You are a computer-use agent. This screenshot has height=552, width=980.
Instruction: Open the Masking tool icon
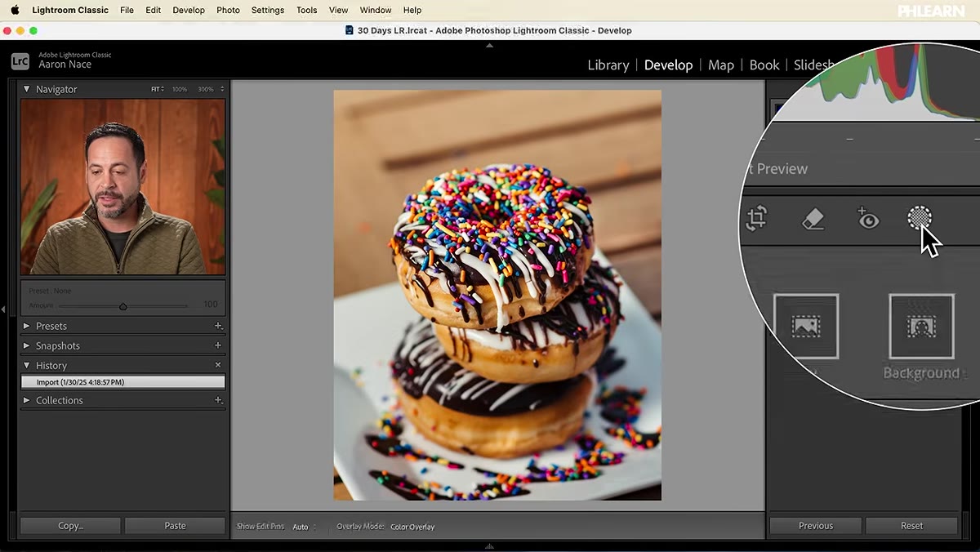(920, 217)
